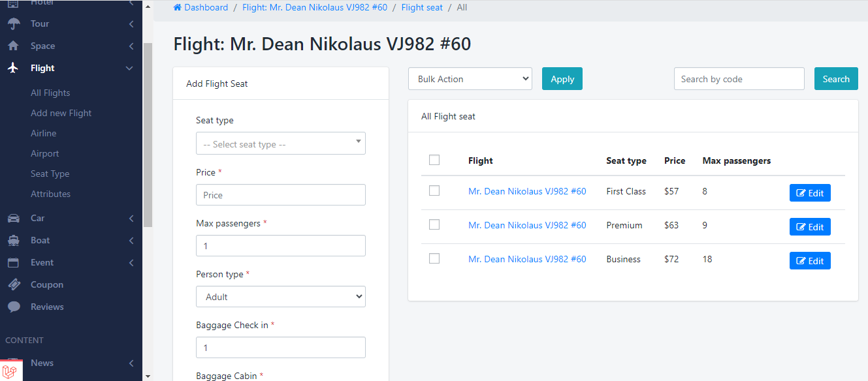
Task: Click the umbrella Tour icon in sidebar
Action: point(13,23)
